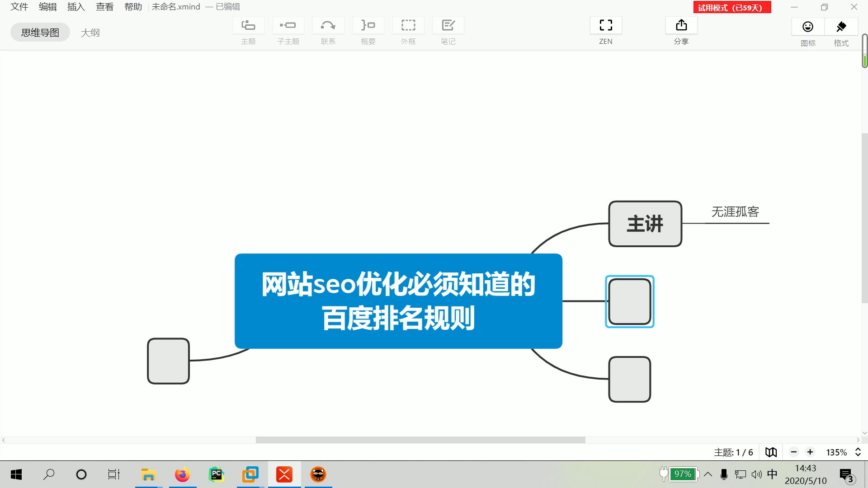
Task: Open the network icon in tray
Action: 741,474
